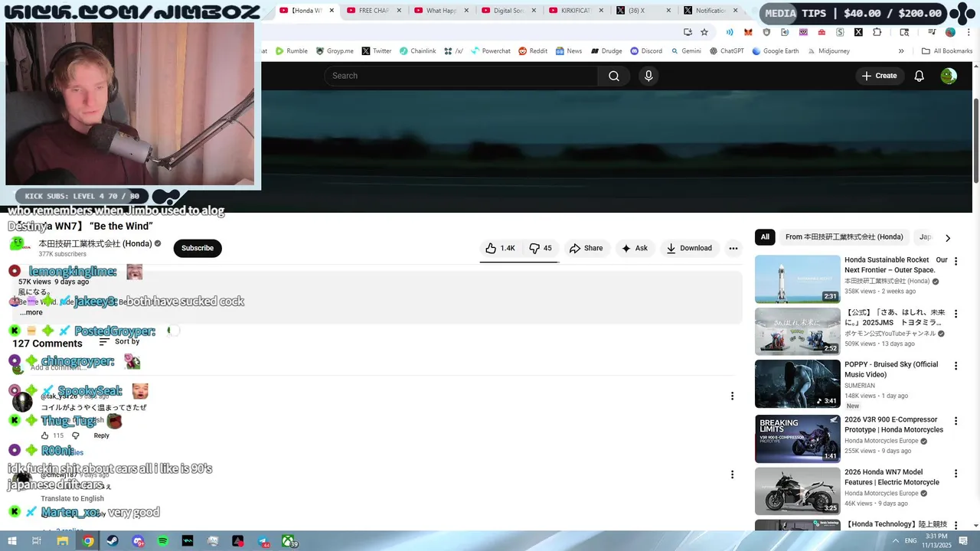Start voice search with microphone icon

click(x=648, y=76)
